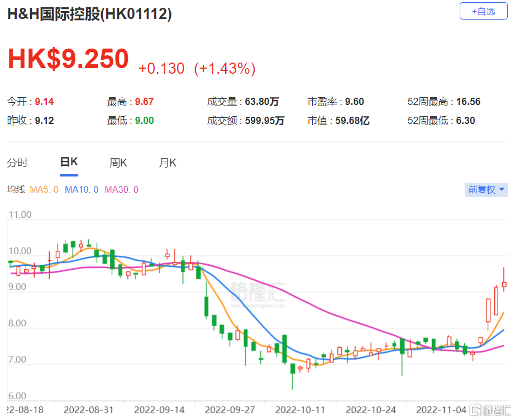Click the 6.00 price axis label
The width and height of the screenshot is (515, 420).
[x=17, y=395]
